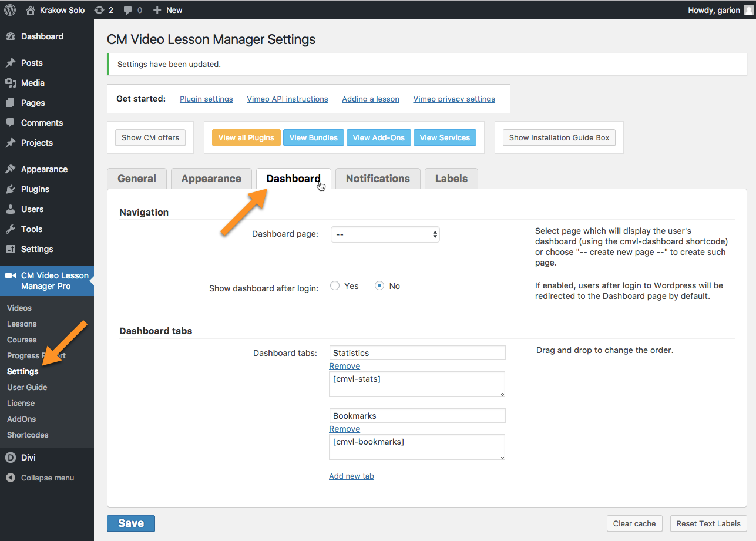The image size is (756, 541).
Task: Open Adding a lesson link
Action: coord(371,99)
